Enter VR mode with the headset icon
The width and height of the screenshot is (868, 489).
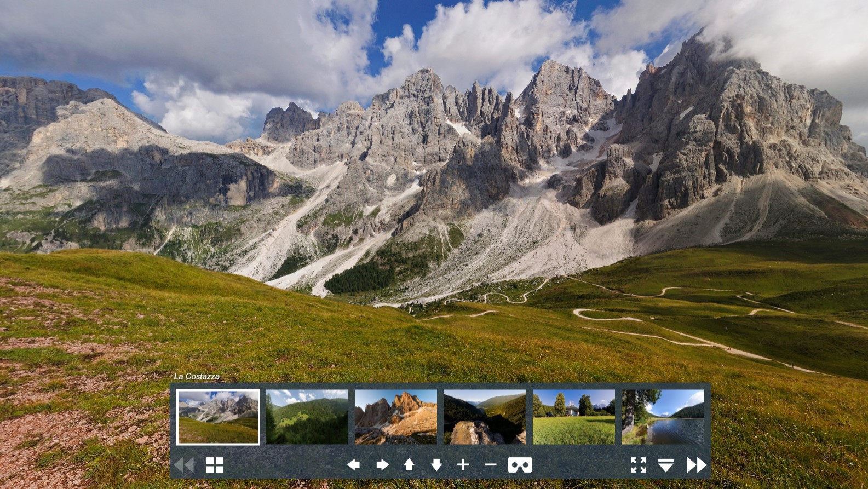(520, 465)
